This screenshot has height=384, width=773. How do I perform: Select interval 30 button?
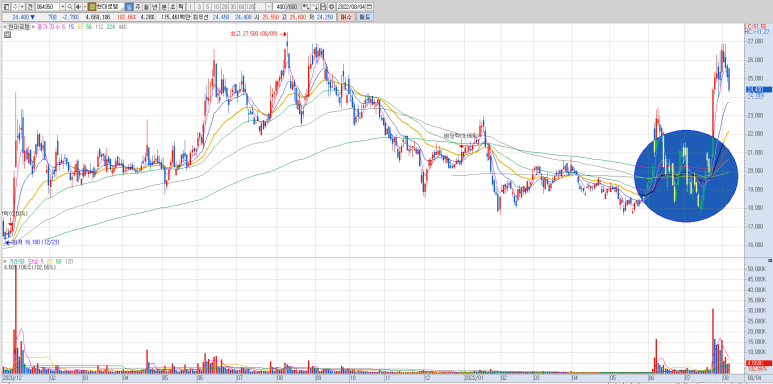coord(233,7)
